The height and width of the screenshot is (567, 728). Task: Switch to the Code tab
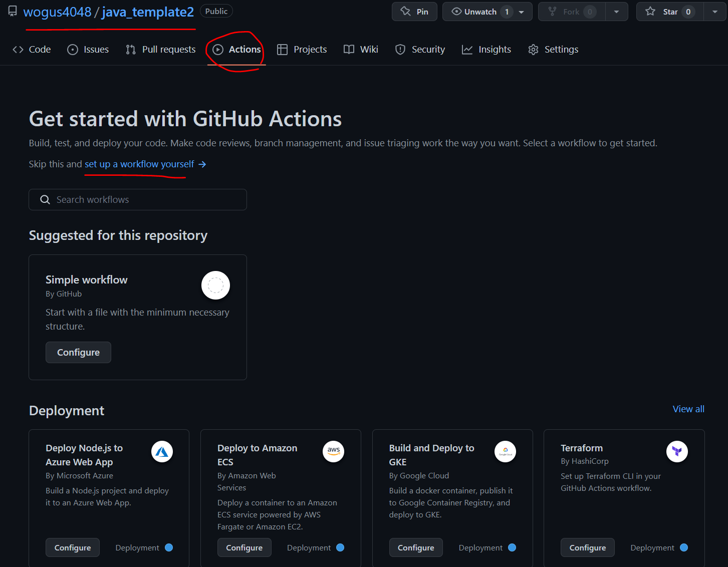32,50
